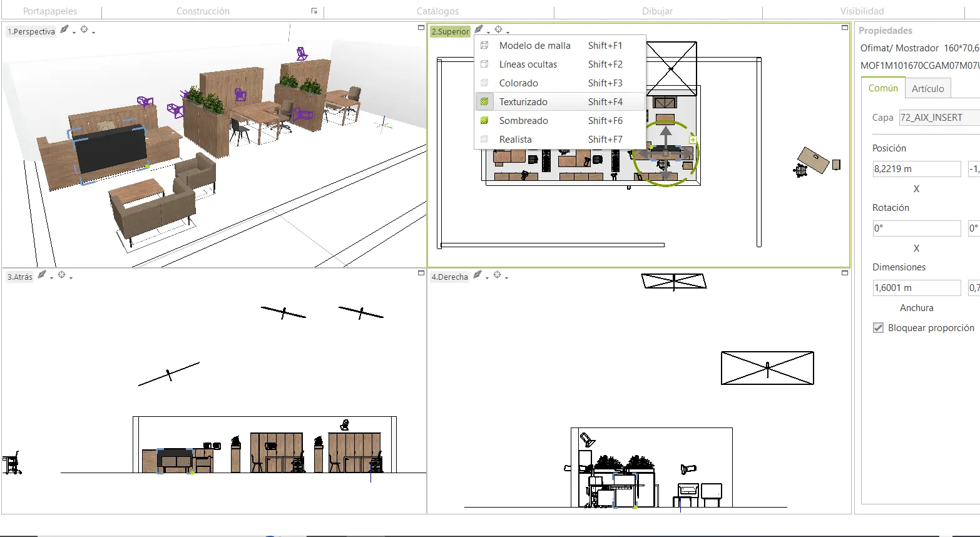The image size is (980, 537).
Task: Select the crossed square in 2.Superior view
Action: pos(671,68)
